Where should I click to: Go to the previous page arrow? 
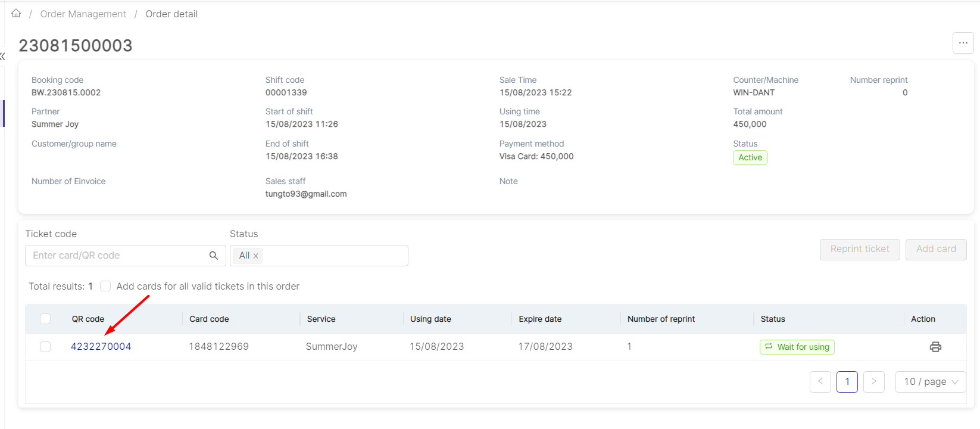point(820,382)
